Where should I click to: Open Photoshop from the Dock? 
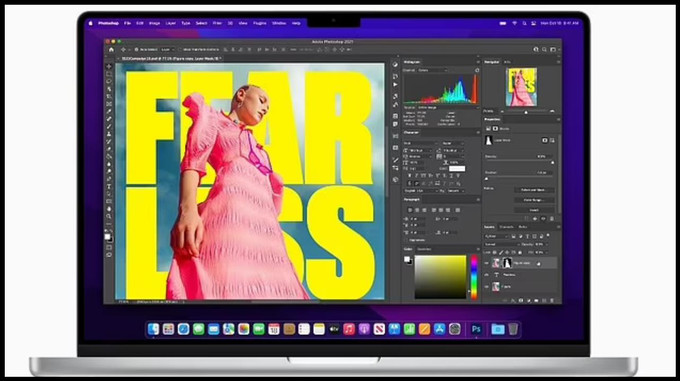[x=476, y=329]
